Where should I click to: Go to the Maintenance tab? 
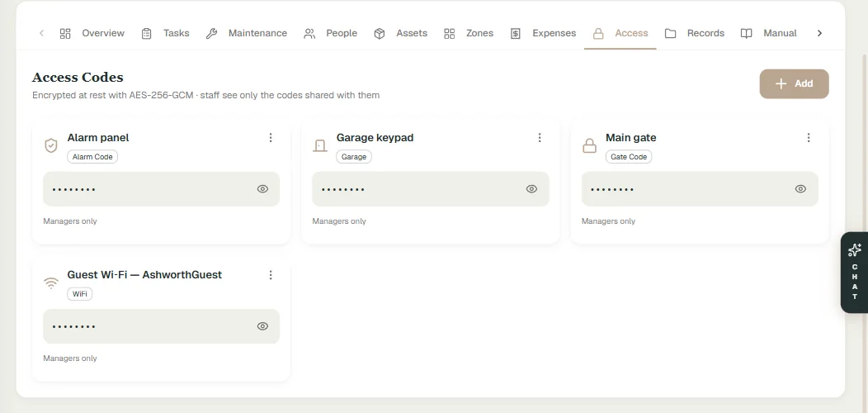(x=247, y=33)
